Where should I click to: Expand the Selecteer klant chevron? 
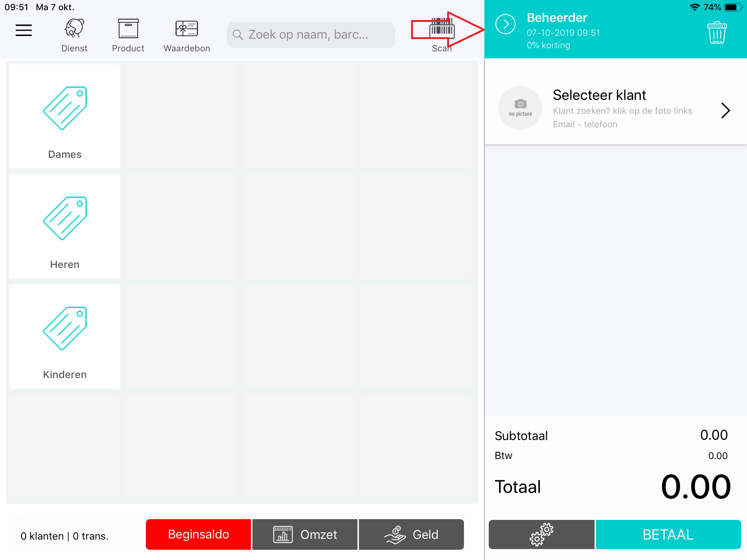725,110
